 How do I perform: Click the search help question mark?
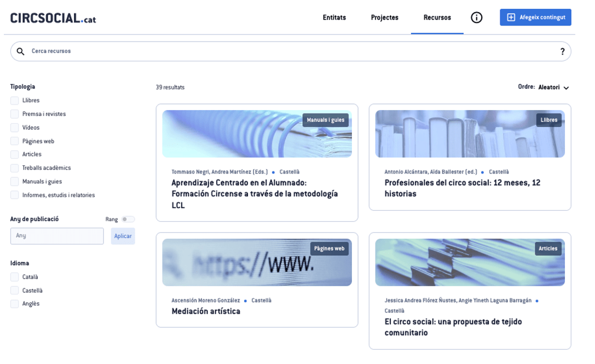(562, 51)
